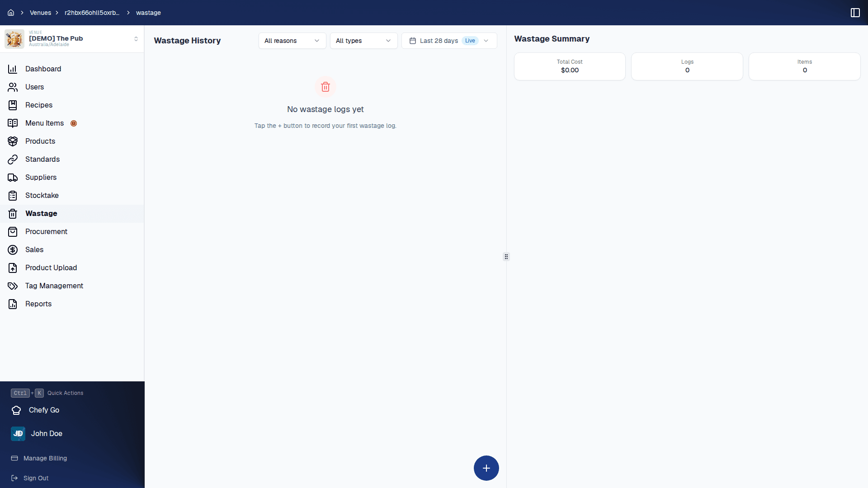Image resolution: width=868 pixels, height=488 pixels.
Task: Open Users from the sidebar
Action: pos(72,87)
